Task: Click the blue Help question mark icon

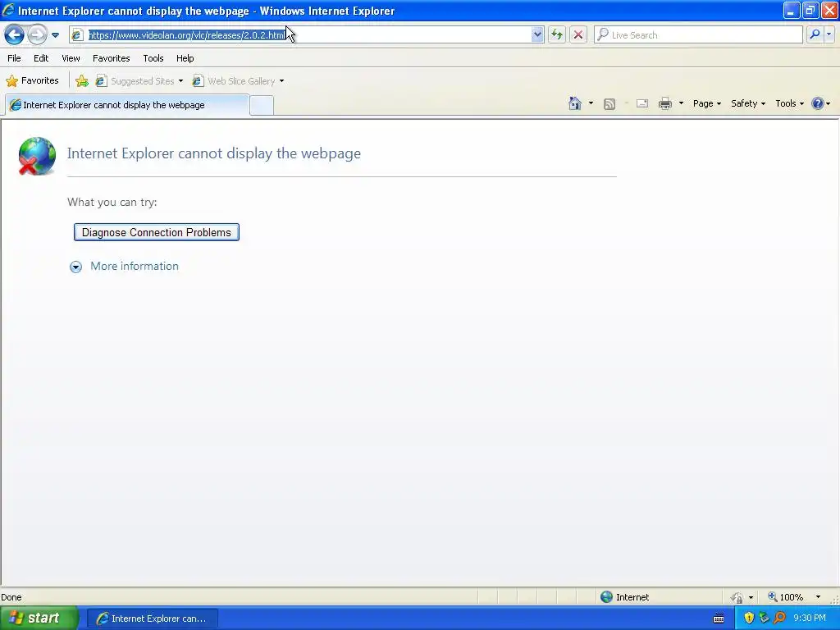Action: point(818,103)
